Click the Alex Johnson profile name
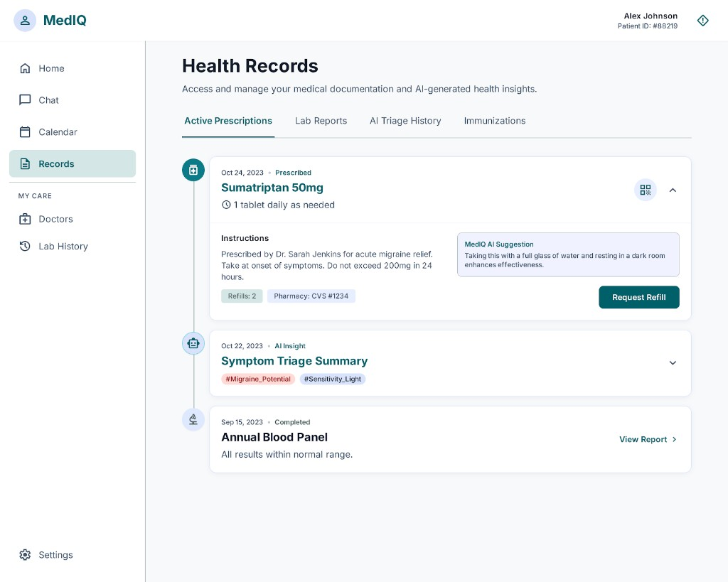The width and height of the screenshot is (728, 582). [x=651, y=16]
